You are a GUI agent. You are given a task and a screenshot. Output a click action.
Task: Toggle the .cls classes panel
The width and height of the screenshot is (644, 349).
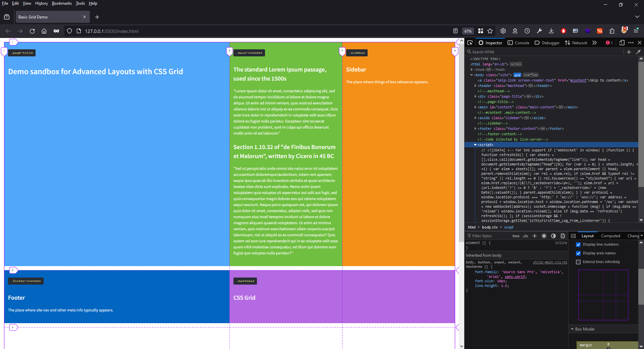(x=525, y=236)
